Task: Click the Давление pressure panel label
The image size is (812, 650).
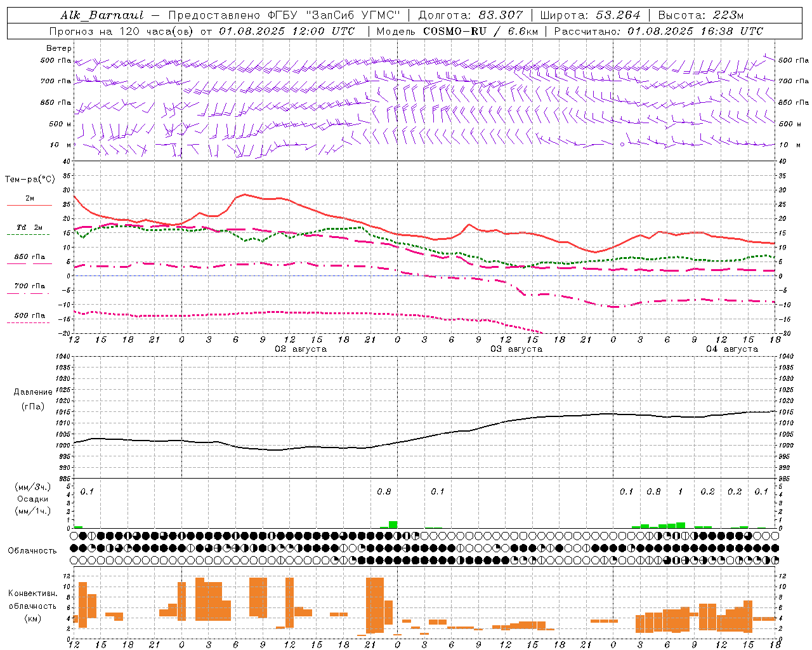Action: [33, 392]
